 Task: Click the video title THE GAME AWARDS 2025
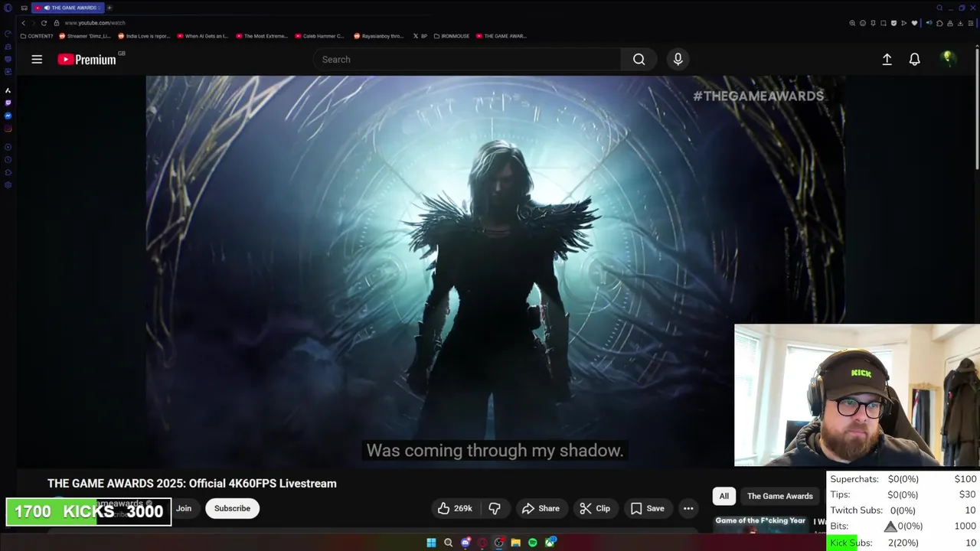[192, 483]
